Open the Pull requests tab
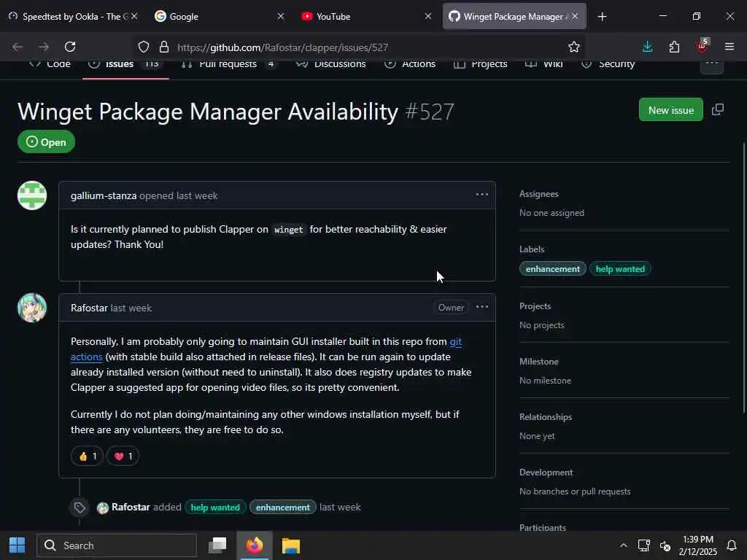 228,64
